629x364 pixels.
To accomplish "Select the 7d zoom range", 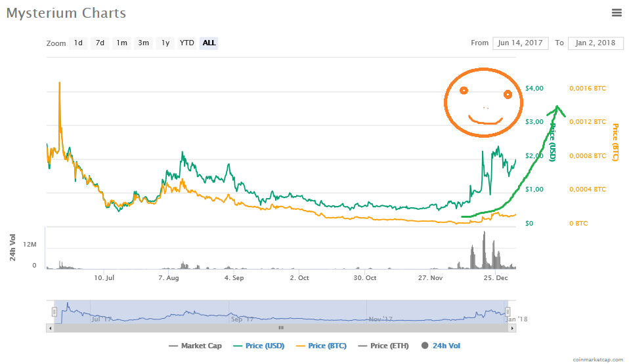I will pos(100,43).
